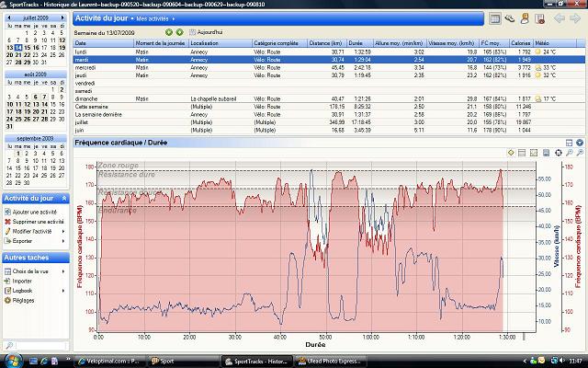Open the athlete profile icon
The width and height of the screenshot is (588, 368).
pos(525,18)
